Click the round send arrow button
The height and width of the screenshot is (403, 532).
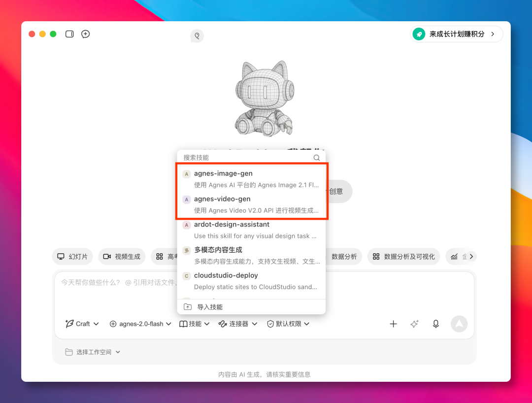pos(459,324)
